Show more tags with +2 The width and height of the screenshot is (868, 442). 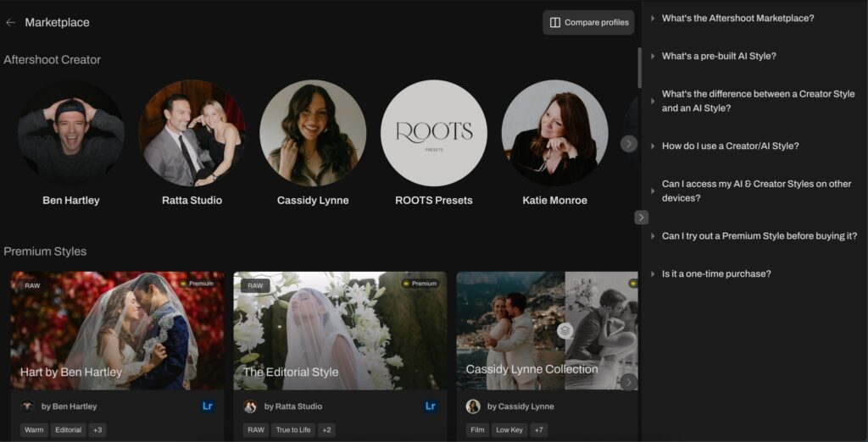pos(326,430)
